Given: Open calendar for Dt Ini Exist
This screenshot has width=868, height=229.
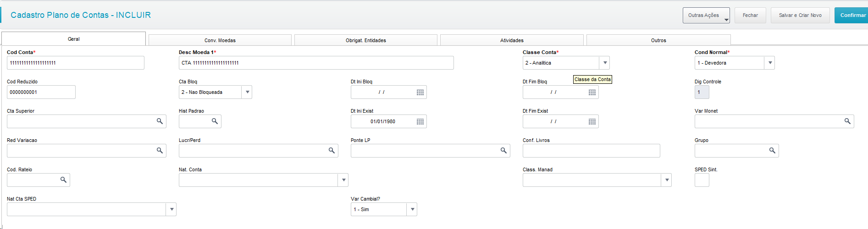Looking at the screenshot, I should click(x=420, y=122).
